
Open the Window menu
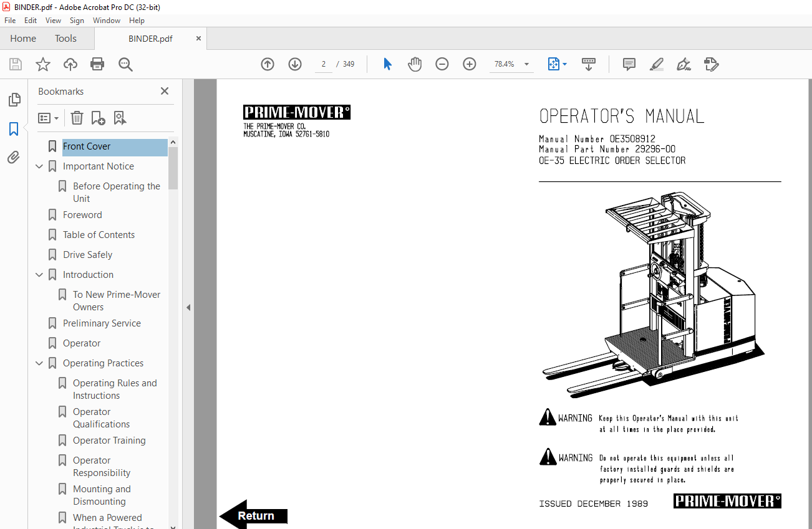[107, 21]
